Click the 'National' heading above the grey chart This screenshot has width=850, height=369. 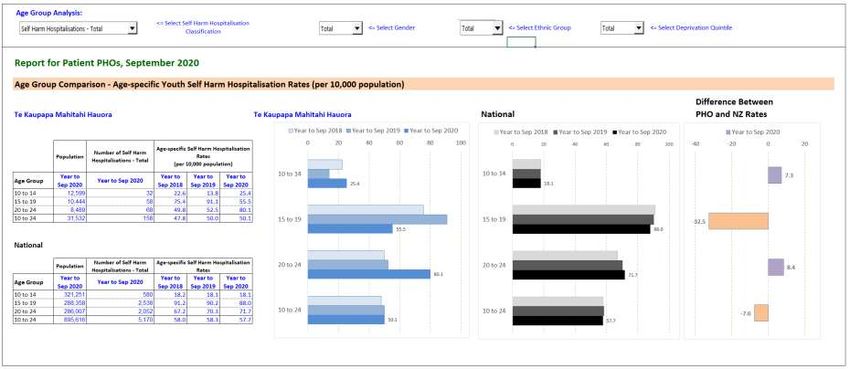click(x=498, y=114)
